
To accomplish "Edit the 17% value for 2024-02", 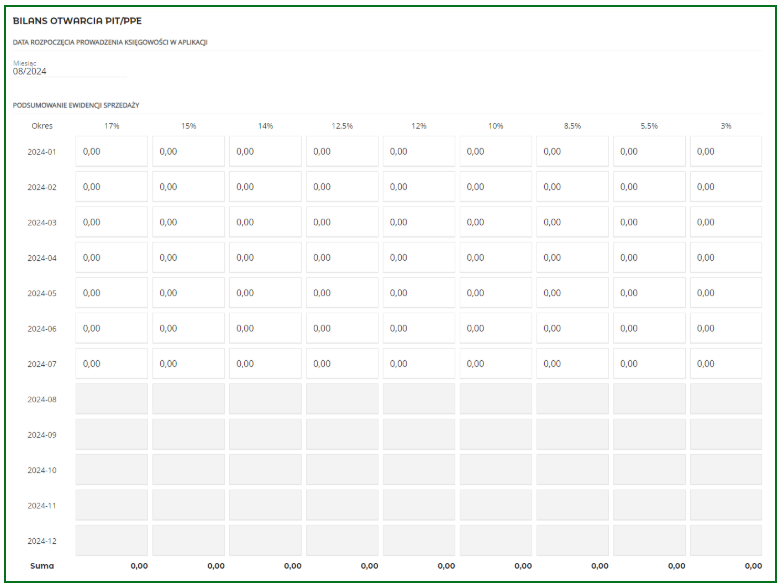I will 112,187.
